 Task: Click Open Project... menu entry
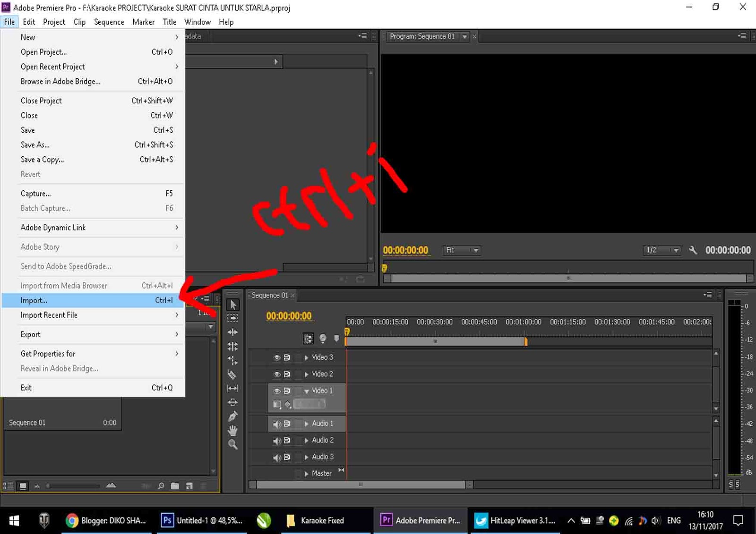pyautogui.click(x=93, y=52)
